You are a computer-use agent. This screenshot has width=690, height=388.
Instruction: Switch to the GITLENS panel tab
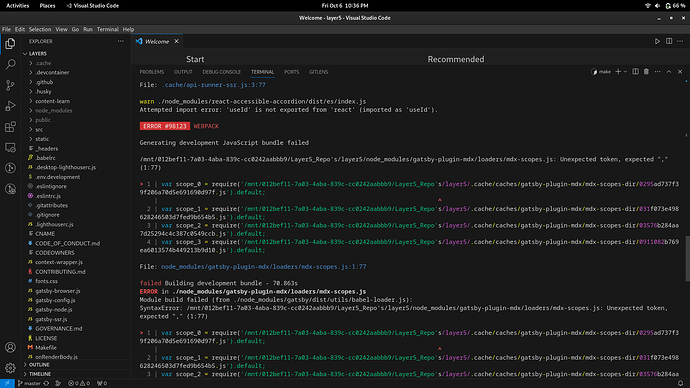318,72
